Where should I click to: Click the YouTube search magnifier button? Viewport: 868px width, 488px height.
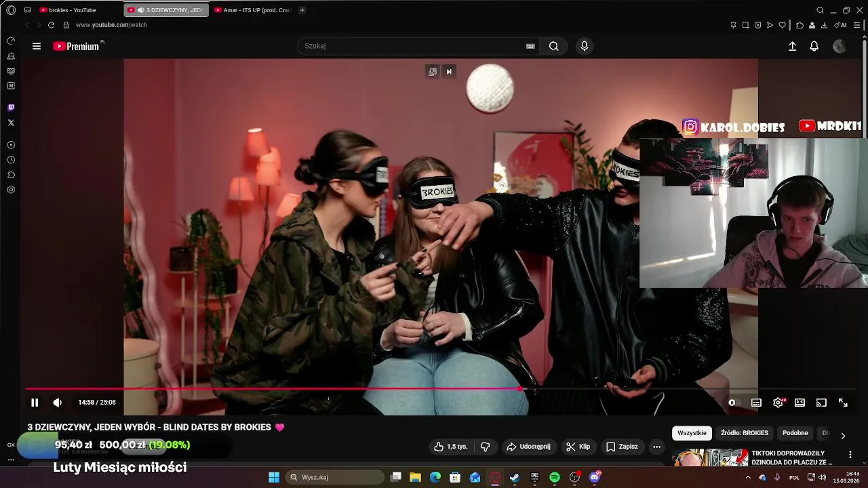pos(554,46)
